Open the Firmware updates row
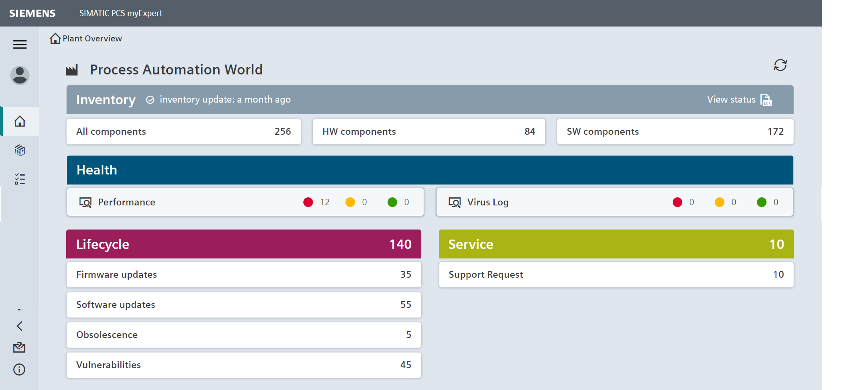The width and height of the screenshot is (868, 390). click(x=244, y=275)
